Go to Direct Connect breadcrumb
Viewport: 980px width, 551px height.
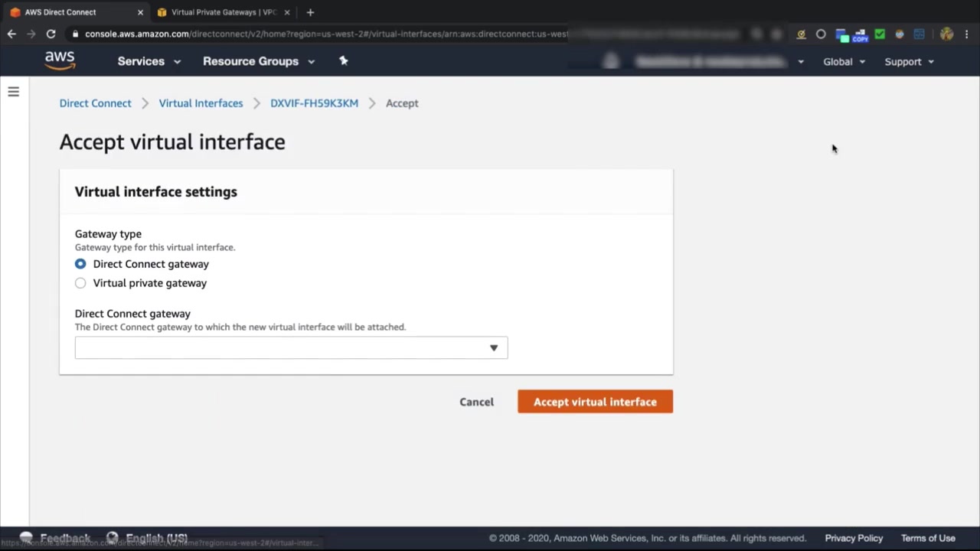pyautogui.click(x=96, y=103)
